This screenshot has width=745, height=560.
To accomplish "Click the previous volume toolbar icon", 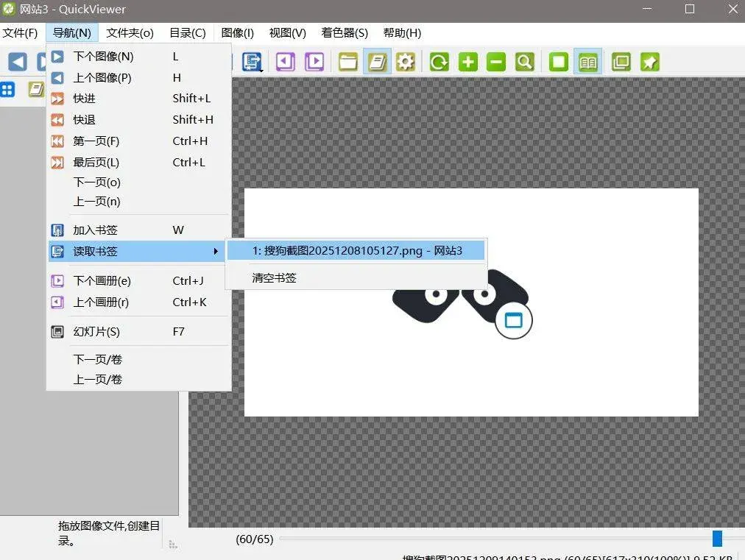I will click(286, 62).
